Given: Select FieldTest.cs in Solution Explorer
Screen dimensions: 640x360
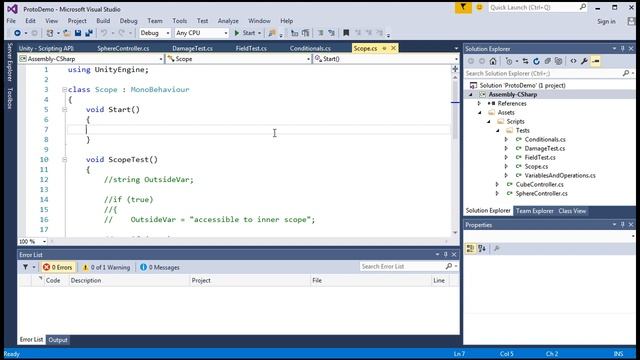Looking at the screenshot, I should (x=540, y=158).
